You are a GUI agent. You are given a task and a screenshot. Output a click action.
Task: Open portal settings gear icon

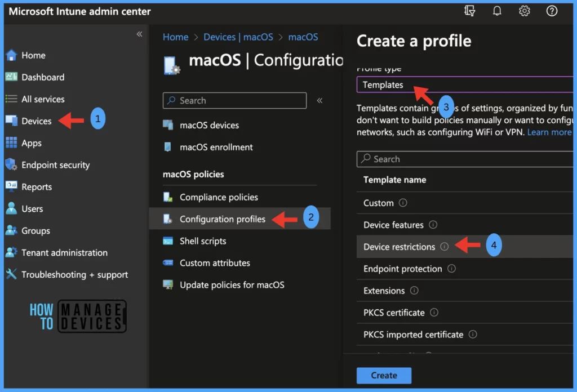tap(525, 11)
